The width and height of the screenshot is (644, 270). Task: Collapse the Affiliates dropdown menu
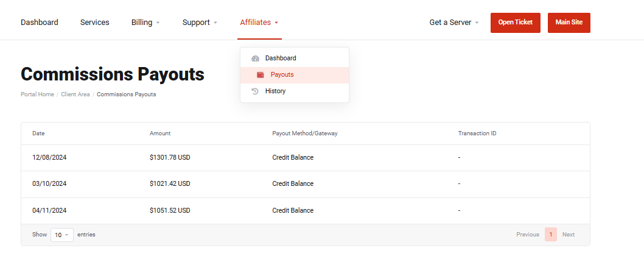point(259,23)
